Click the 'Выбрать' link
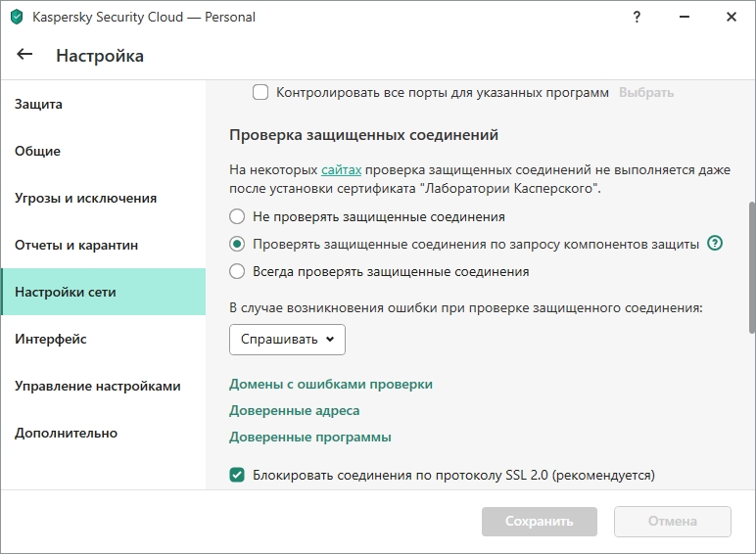The image size is (756, 554). pyautogui.click(x=646, y=92)
